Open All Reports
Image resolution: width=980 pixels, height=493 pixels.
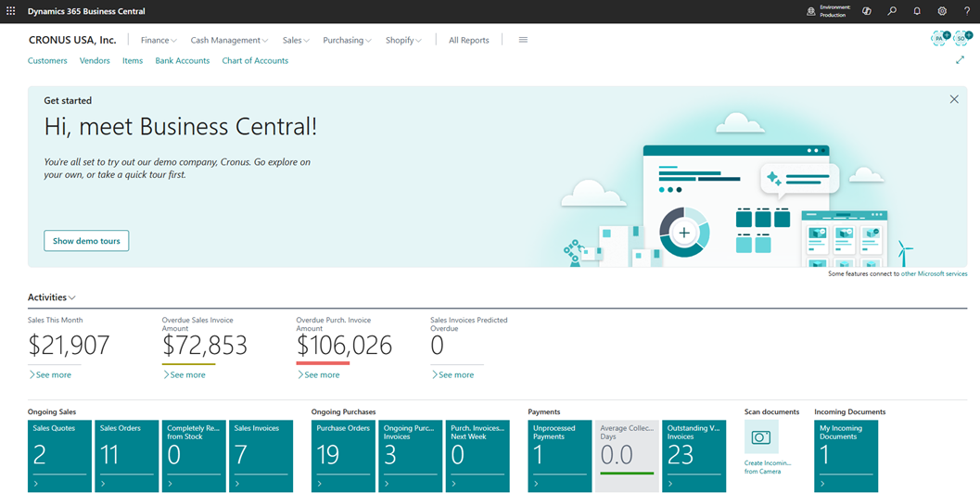pos(469,40)
